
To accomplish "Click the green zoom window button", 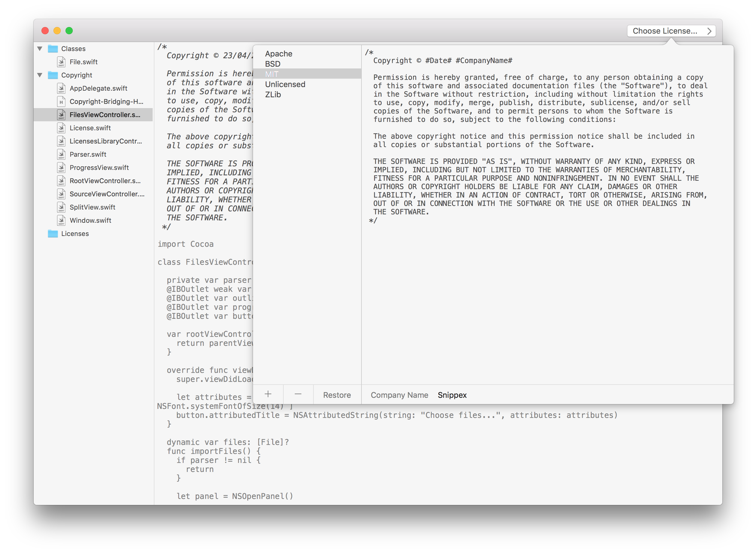I will 69,31.
